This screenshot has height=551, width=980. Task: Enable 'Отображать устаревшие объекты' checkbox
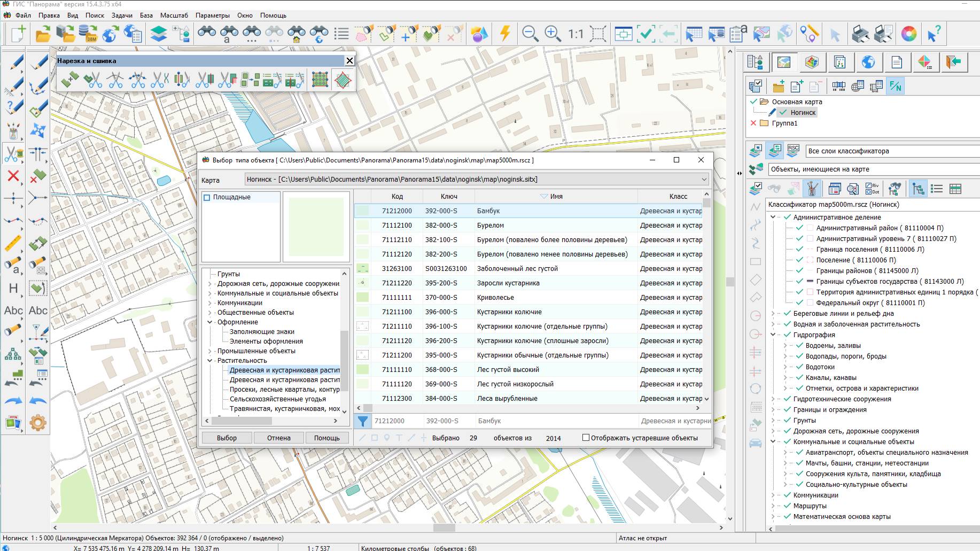(x=586, y=438)
